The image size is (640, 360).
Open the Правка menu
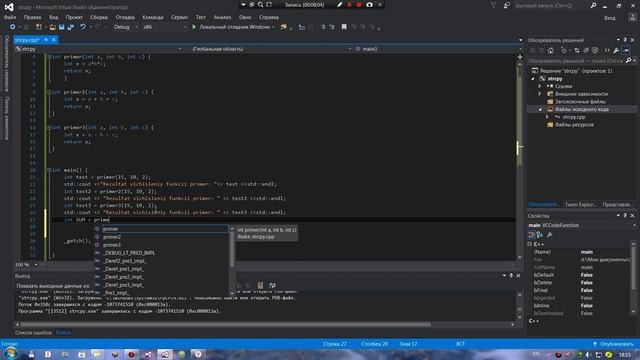click(x=32, y=17)
